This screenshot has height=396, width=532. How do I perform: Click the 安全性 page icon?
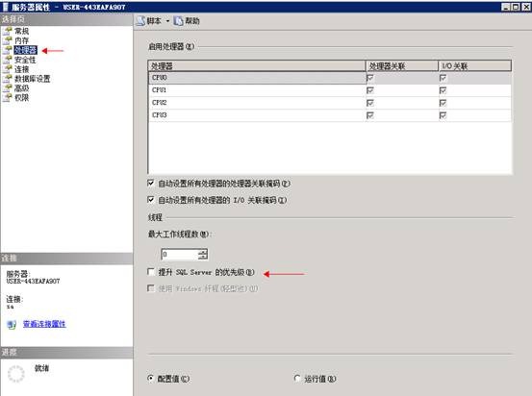click(8, 60)
